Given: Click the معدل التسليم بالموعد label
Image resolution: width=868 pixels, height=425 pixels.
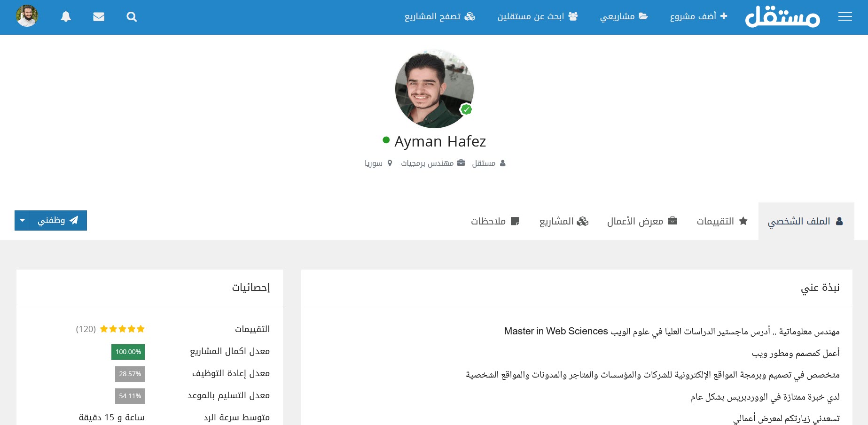Looking at the screenshot, I should [x=229, y=395].
